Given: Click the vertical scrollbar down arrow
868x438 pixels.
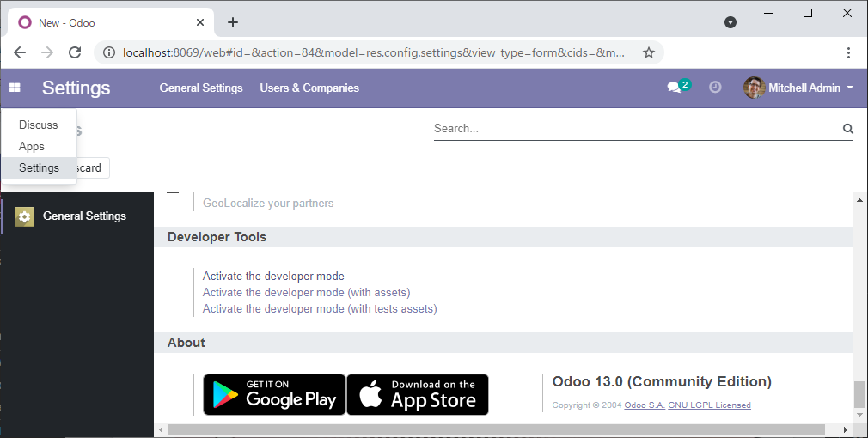Looking at the screenshot, I should coord(859,415).
